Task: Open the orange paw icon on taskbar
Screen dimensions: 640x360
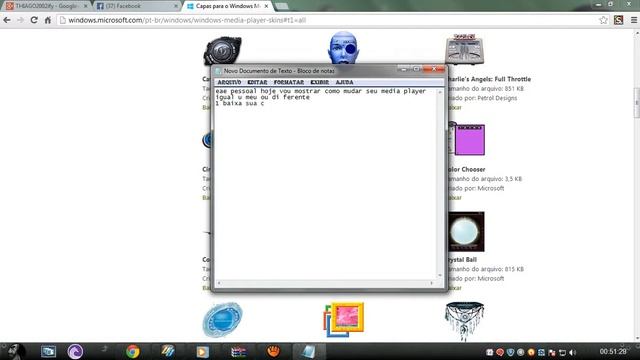Action: [273, 351]
